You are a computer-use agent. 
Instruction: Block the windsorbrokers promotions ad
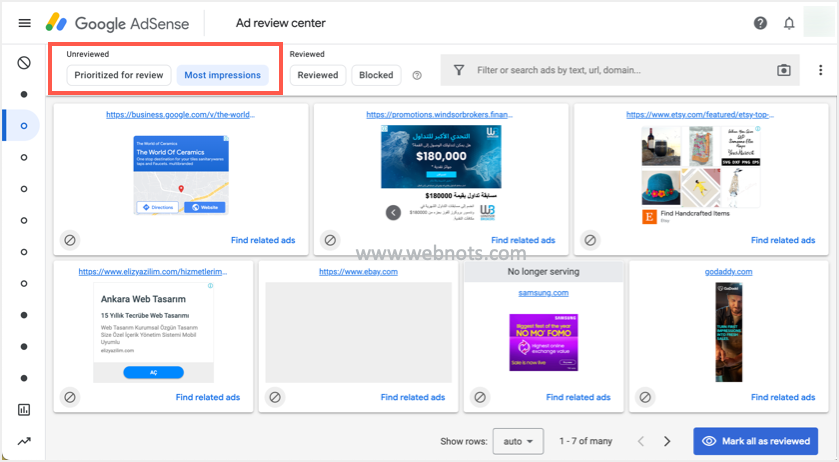[330, 240]
